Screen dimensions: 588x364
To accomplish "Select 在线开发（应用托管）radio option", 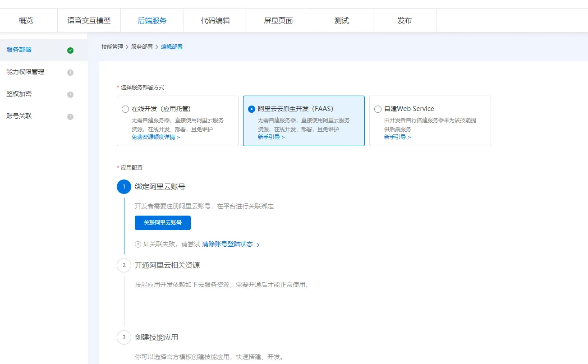I will pos(125,109).
